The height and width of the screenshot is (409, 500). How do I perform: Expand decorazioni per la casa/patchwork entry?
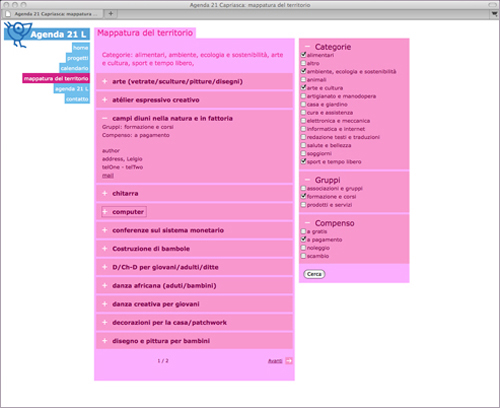tap(104, 322)
